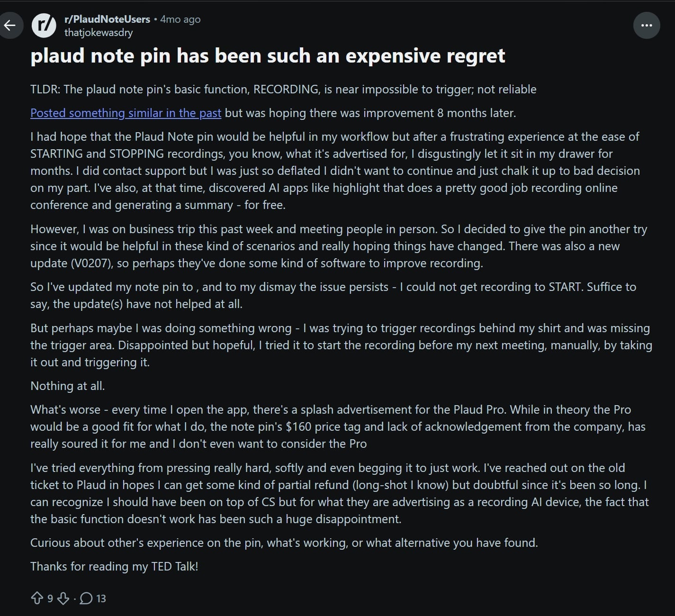The image size is (675, 616).
Task: Click the vote score number 9
Action: tap(50, 598)
